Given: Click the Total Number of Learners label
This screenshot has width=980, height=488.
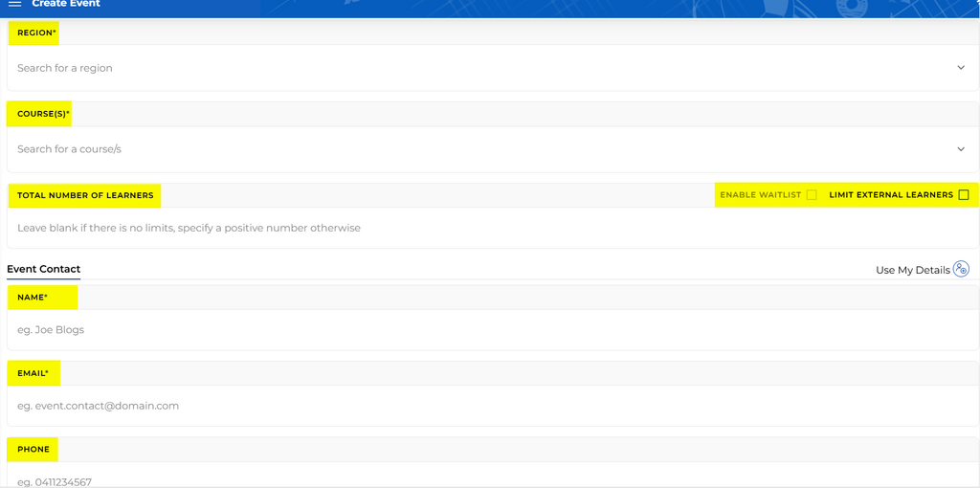Looking at the screenshot, I should coord(85,195).
